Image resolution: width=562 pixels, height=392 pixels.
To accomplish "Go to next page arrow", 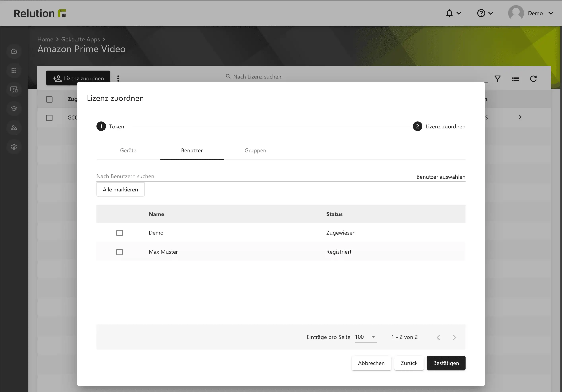I will (454, 337).
